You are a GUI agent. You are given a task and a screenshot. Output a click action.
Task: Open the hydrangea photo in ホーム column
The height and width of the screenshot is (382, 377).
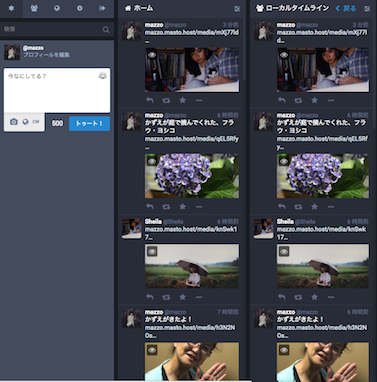click(192, 176)
